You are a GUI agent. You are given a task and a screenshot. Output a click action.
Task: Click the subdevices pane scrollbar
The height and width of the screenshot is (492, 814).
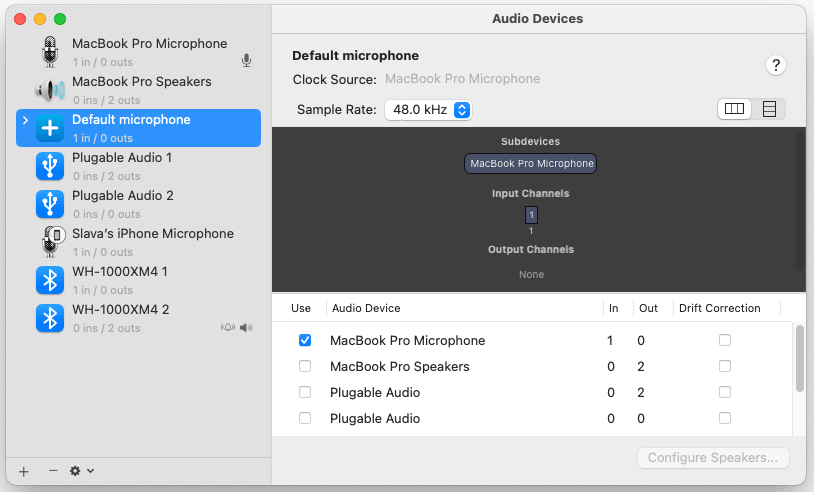(x=799, y=202)
